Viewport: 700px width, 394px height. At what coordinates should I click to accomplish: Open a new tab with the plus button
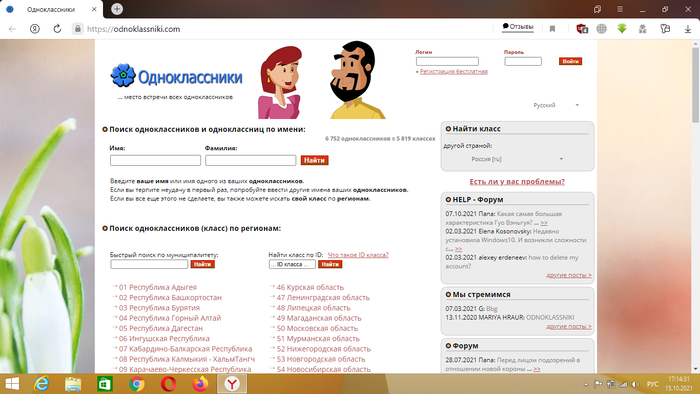[x=117, y=9]
